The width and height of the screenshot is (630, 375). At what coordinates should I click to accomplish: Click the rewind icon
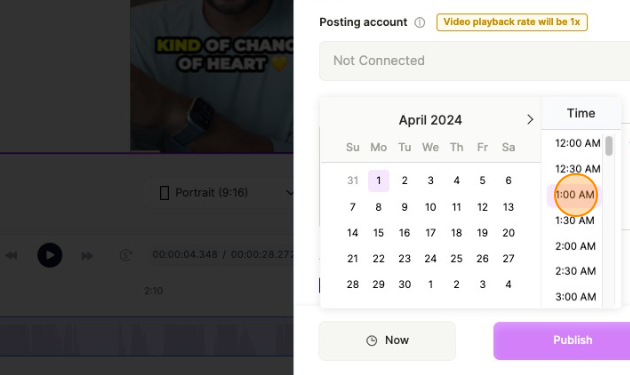[x=12, y=256]
